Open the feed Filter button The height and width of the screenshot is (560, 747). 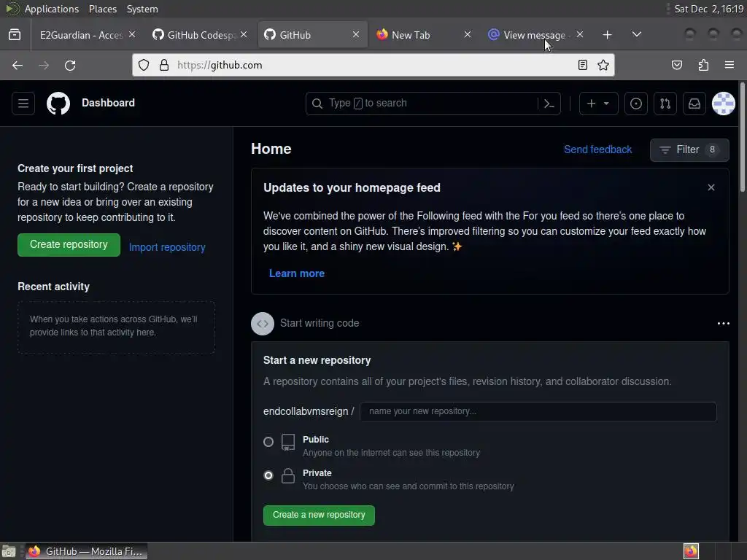(x=689, y=150)
